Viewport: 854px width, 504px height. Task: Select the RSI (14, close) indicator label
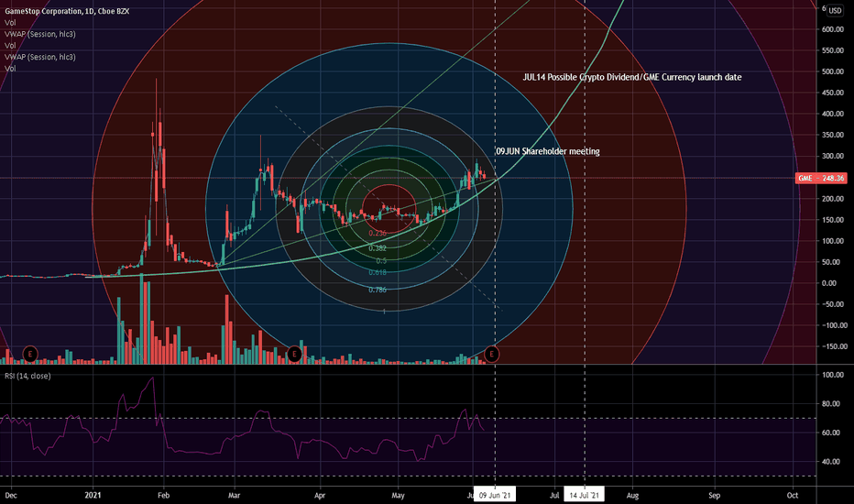click(27, 376)
